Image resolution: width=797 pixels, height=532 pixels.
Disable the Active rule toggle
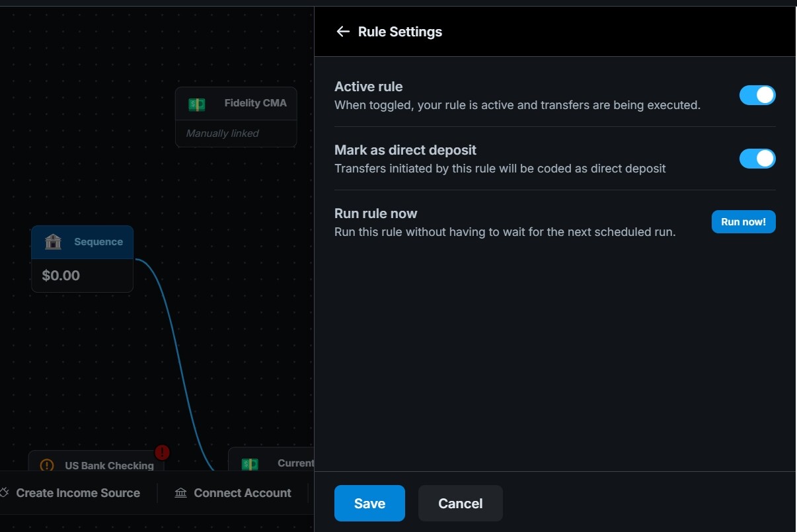tap(757, 95)
